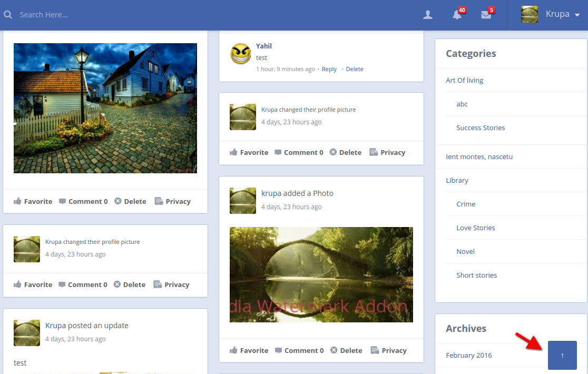The width and height of the screenshot is (588, 374).
Task: Comment on the house street photo post
Action: [83, 201]
